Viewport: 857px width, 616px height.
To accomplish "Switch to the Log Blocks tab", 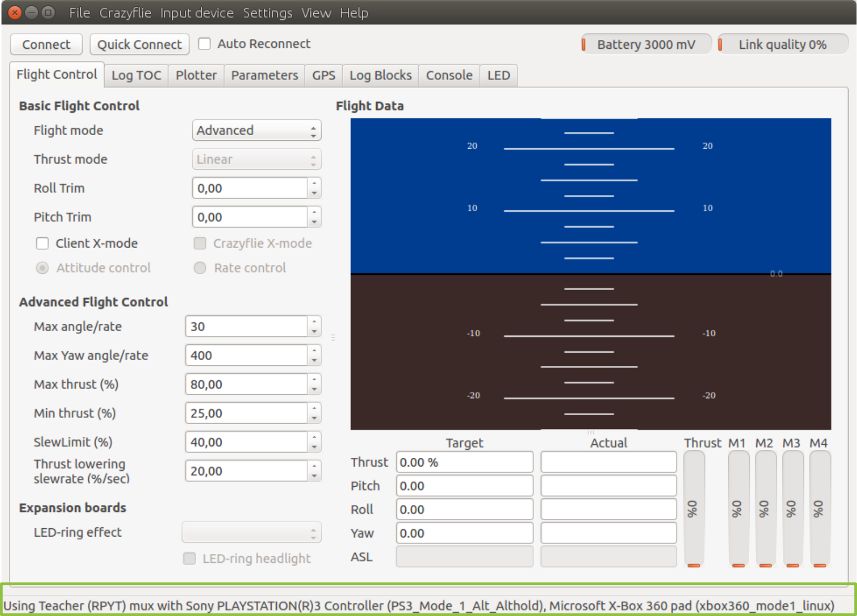I will [x=380, y=75].
